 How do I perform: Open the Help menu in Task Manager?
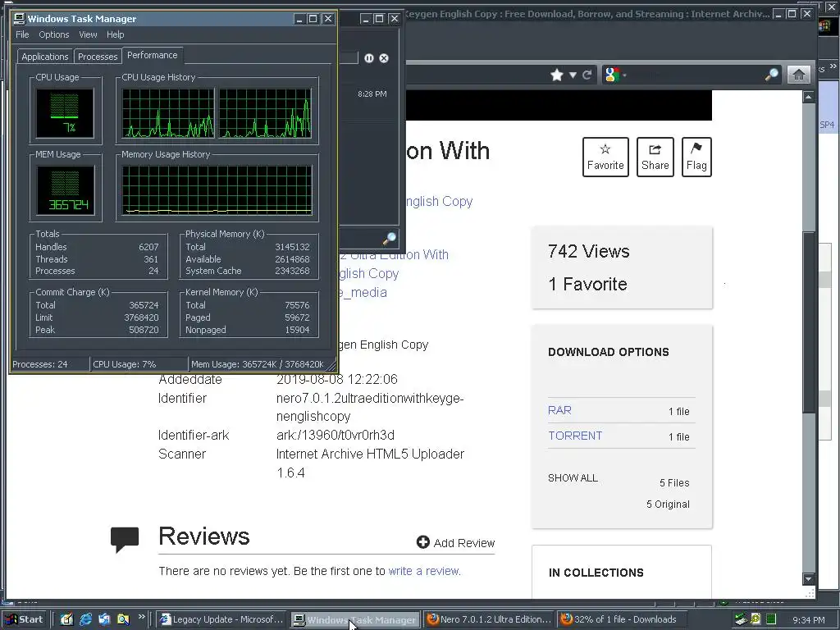(x=115, y=34)
